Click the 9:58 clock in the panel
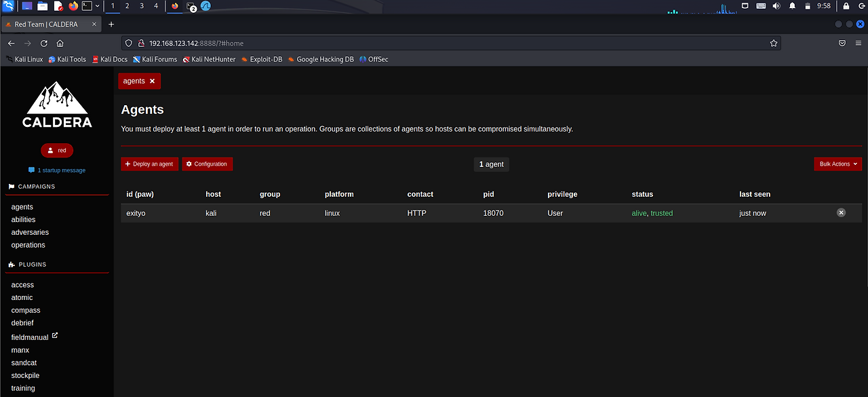Screen dimensions: 868x397 pos(824,5)
